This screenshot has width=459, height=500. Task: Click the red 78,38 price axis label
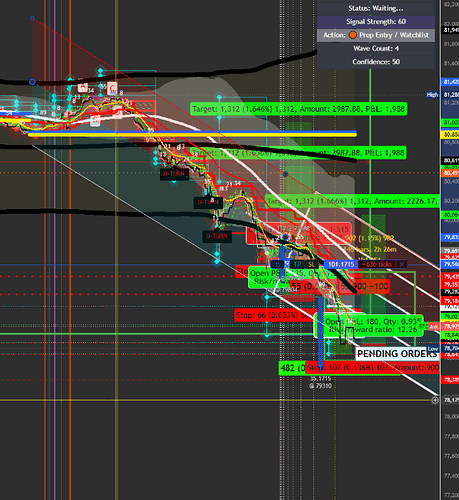450,380
